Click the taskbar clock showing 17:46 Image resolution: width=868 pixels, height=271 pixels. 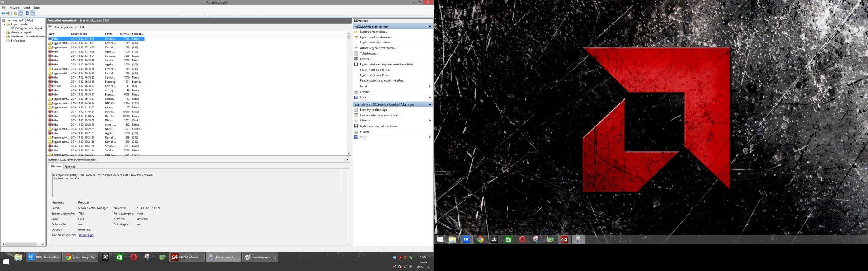click(423, 257)
